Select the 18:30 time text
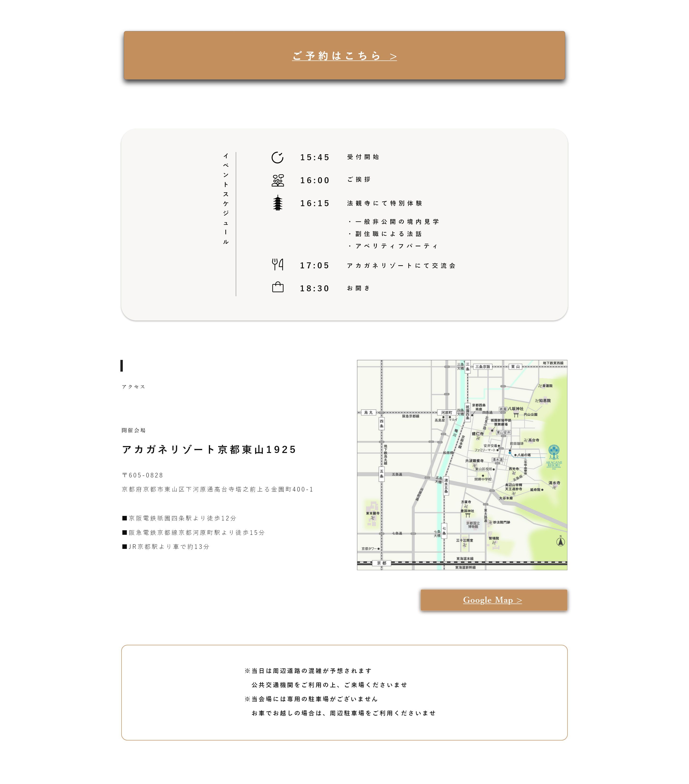This screenshot has height=784, width=689. coord(315,288)
